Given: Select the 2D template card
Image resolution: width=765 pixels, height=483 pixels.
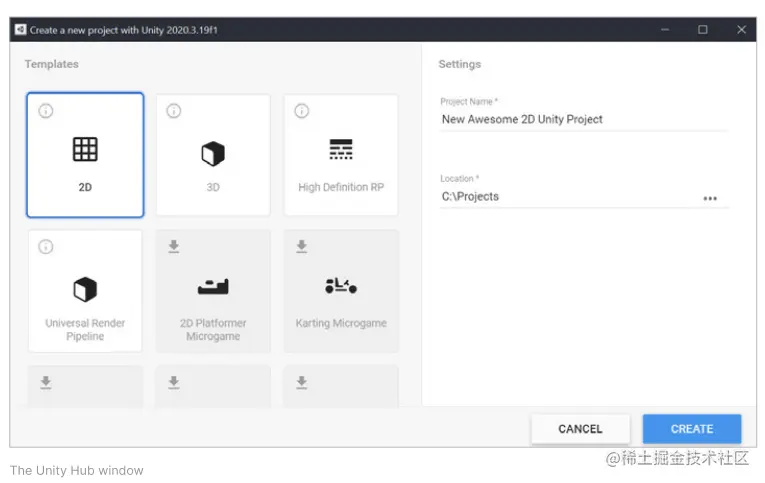Looking at the screenshot, I should (x=85, y=155).
